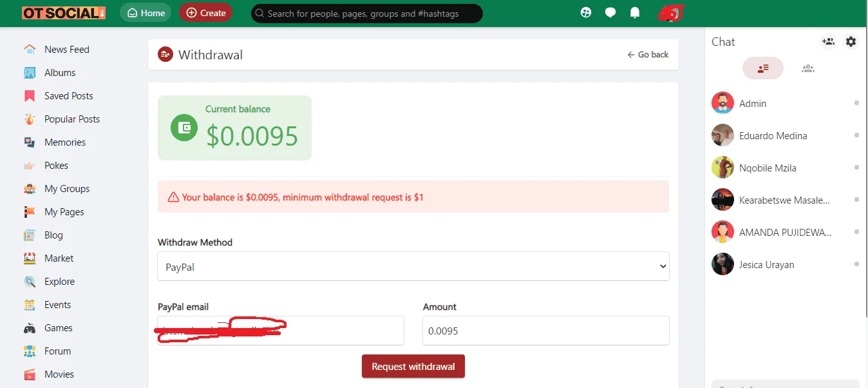Click the Forum sidebar icon
868x388 pixels.
30,351
